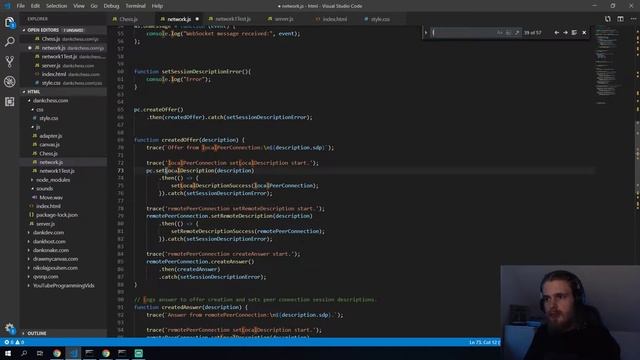This screenshot has height=360, width=640.
Task: Open the Extensions view in activity bar
Action: (9, 101)
